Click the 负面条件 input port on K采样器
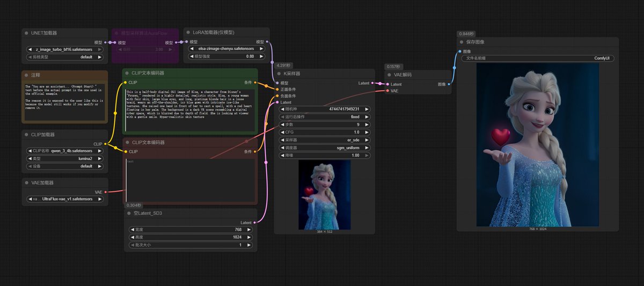644x286 pixels. coord(277,96)
